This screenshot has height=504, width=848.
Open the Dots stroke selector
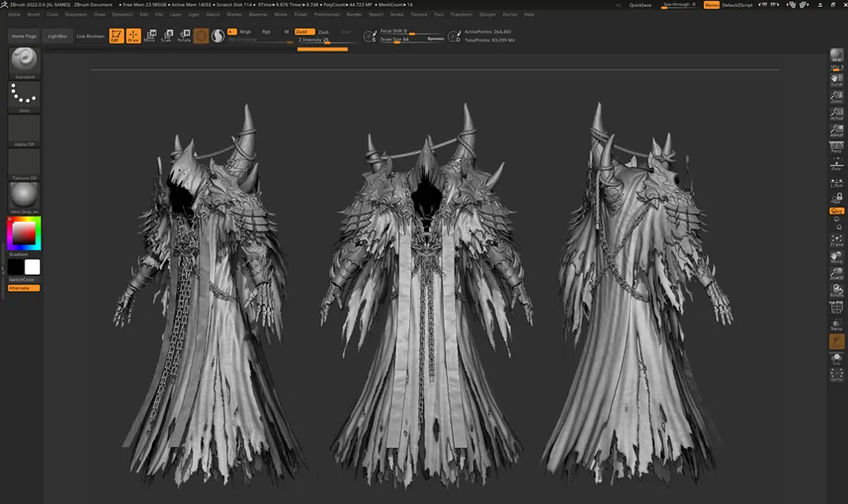[x=24, y=97]
